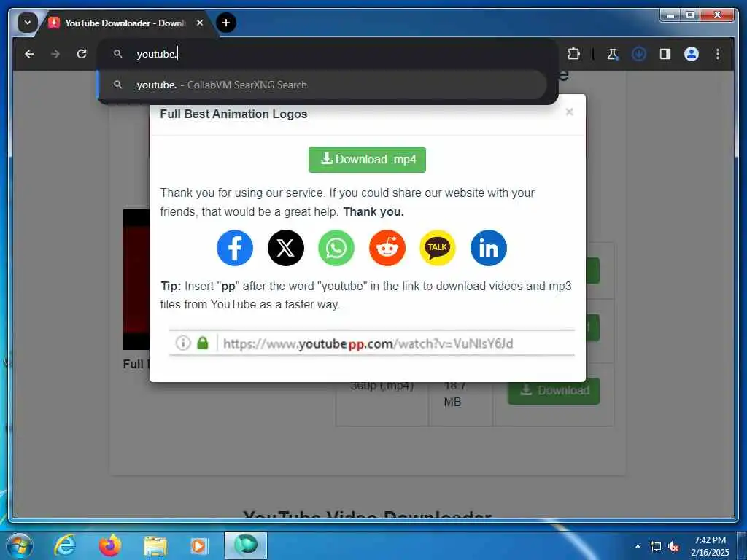Screen dimensions: 747x560
Task: Click the address bar text field
Action: click(x=328, y=54)
